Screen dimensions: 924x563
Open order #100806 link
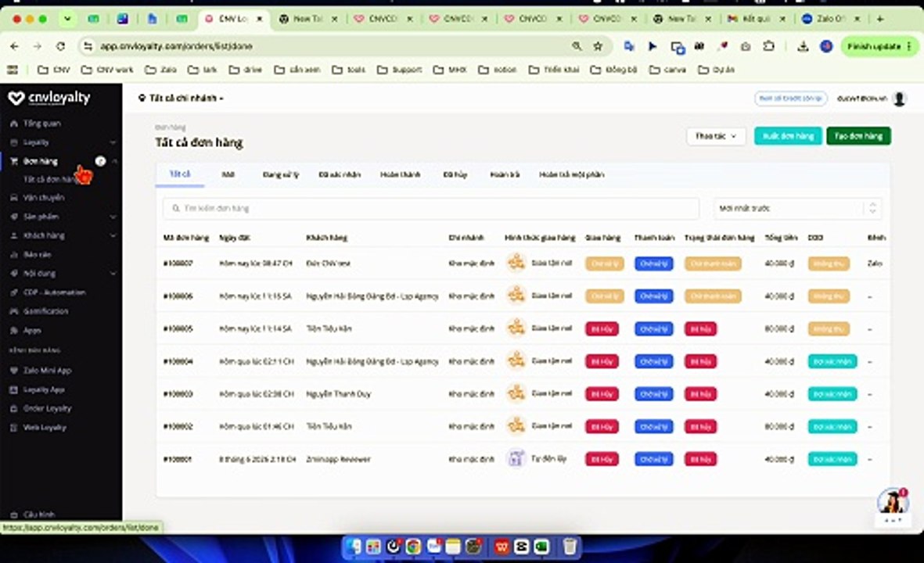point(178,296)
